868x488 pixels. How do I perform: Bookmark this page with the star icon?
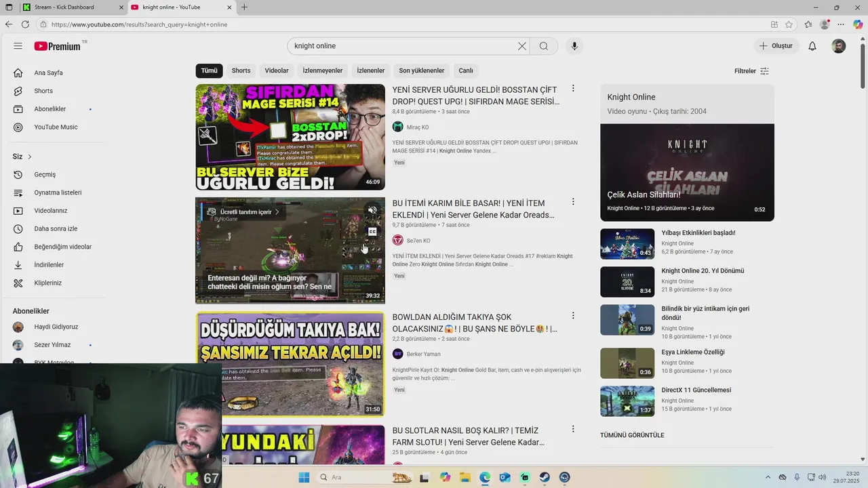(x=789, y=24)
